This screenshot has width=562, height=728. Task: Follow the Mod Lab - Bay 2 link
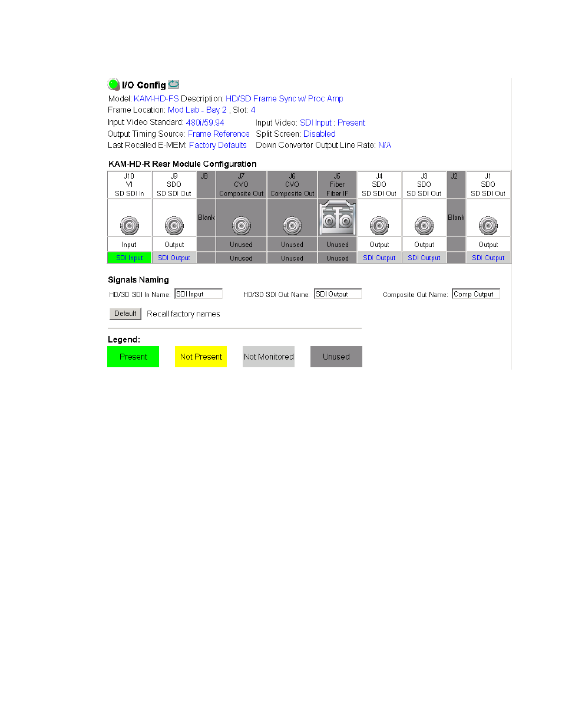point(197,110)
